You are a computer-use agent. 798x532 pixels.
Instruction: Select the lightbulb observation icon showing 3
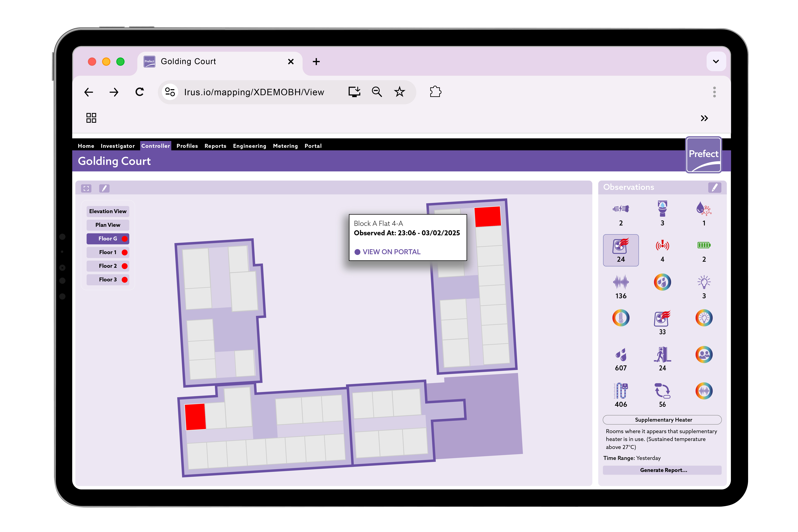[704, 282]
